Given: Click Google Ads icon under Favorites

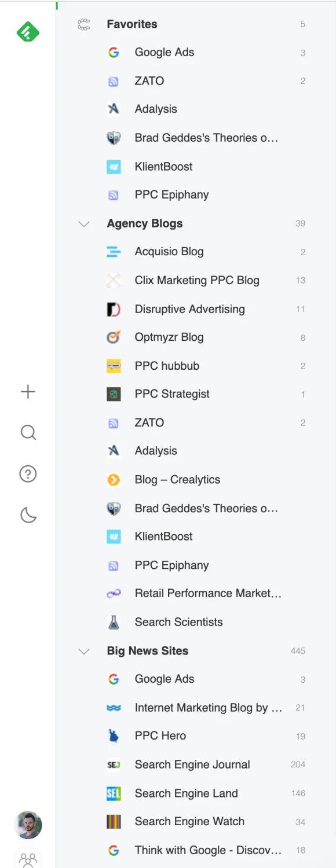Looking at the screenshot, I should (114, 53).
